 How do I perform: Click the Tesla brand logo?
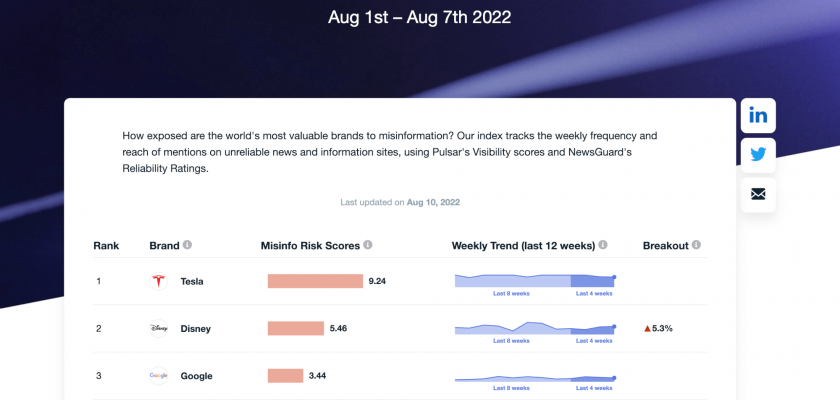pos(158,281)
